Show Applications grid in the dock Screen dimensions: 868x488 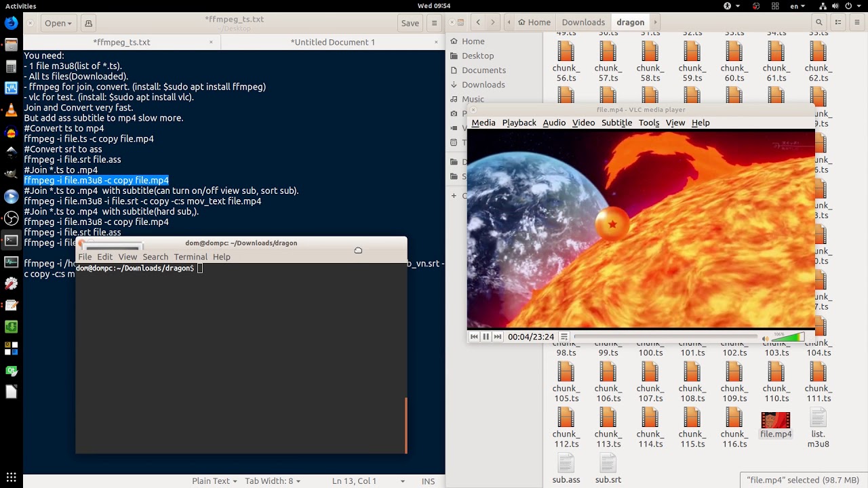point(11,478)
